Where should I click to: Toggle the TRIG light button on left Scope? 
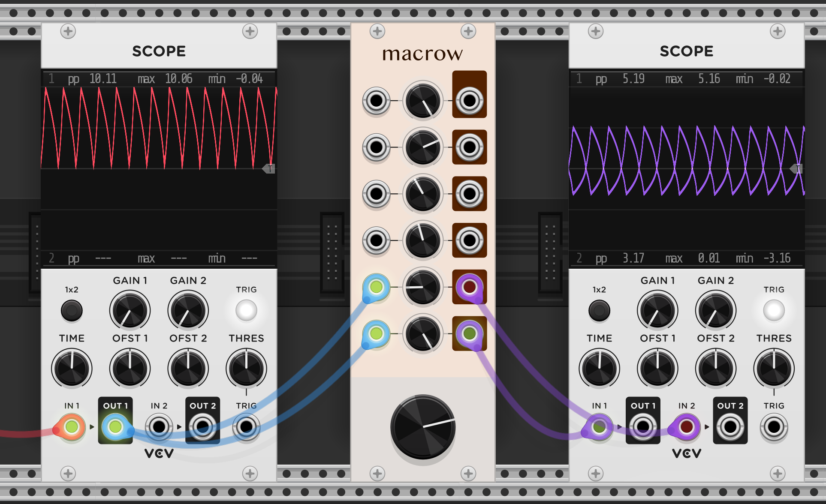[x=246, y=310]
